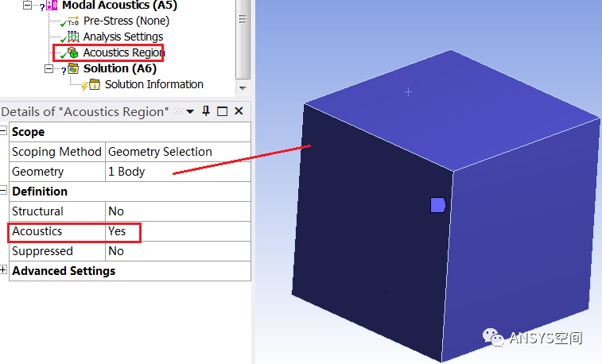Click the Analysis Settings icon
This screenshot has height=364, width=602.
tap(73, 37)
